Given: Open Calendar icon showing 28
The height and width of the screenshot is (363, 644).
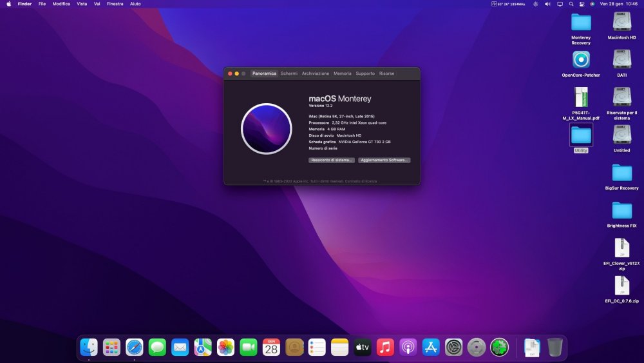Looking at the screenshot, I should pos(271,348).
